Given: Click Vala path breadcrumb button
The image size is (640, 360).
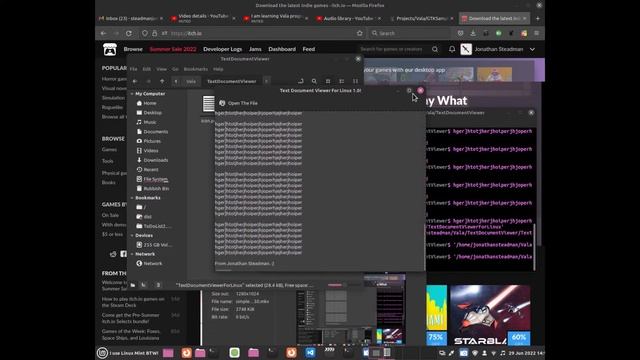Looking at the screenshot, I should click(191, 81).
